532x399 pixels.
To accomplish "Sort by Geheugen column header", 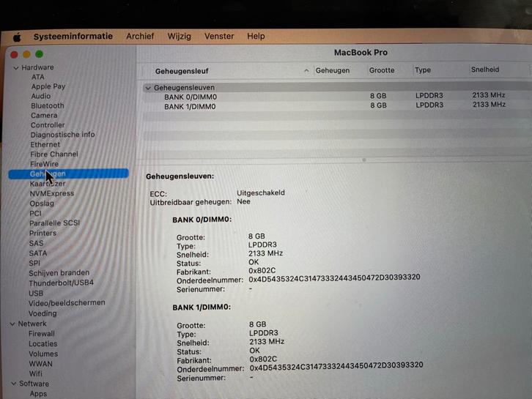I will (333, 70).
